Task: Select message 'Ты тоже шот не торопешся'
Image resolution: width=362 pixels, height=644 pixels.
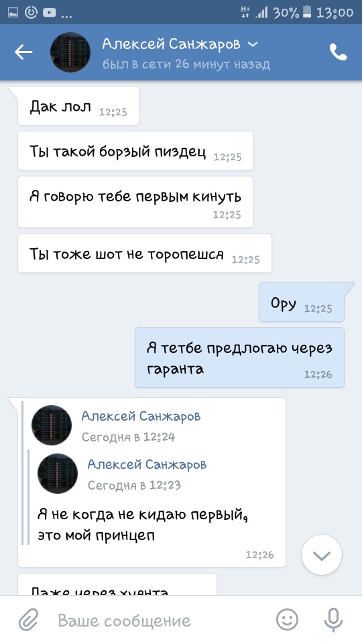Action: (x=145, y=253)
